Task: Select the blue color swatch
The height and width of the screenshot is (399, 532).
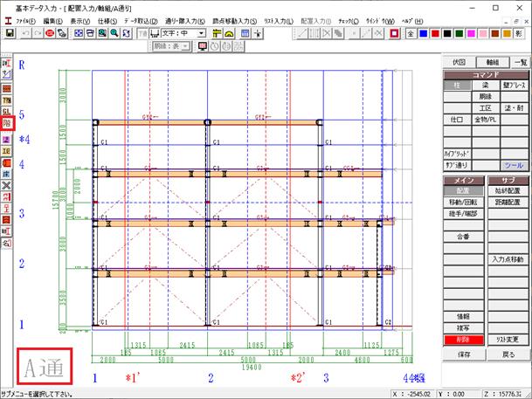Action: 423,33
